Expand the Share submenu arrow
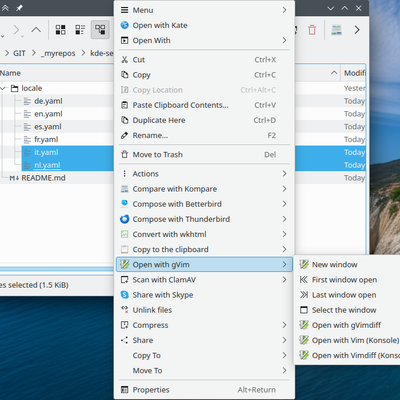 pos(284,340)
